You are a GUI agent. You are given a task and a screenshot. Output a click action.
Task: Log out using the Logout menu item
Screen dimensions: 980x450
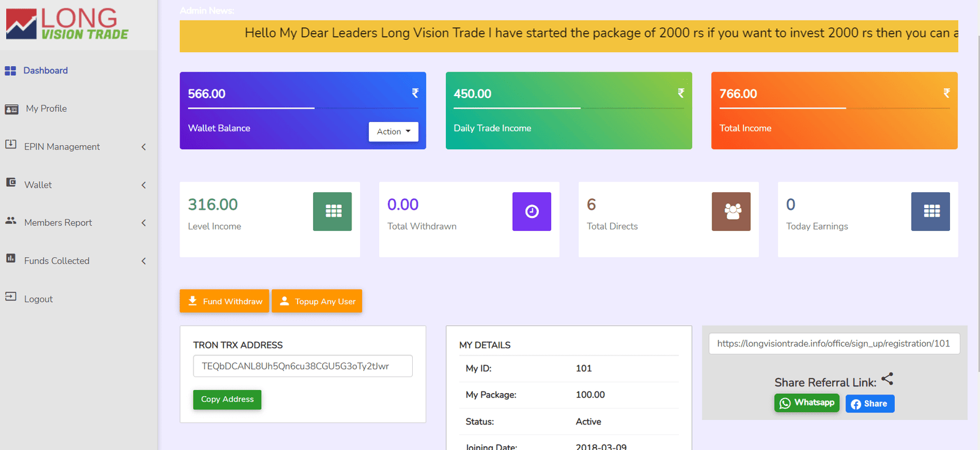pyautogui.click(x=39, y=299)
